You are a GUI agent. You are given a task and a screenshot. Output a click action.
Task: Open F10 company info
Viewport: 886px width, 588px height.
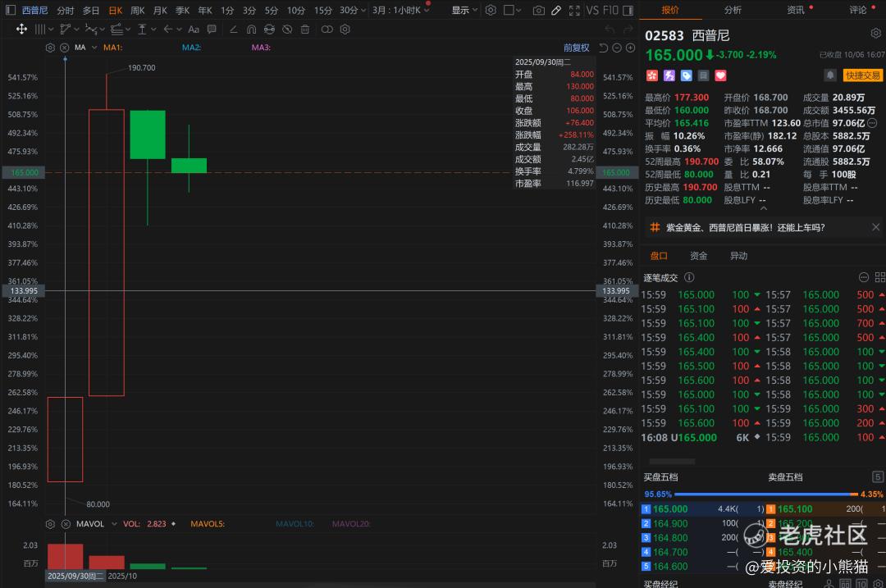pos(611,10)
